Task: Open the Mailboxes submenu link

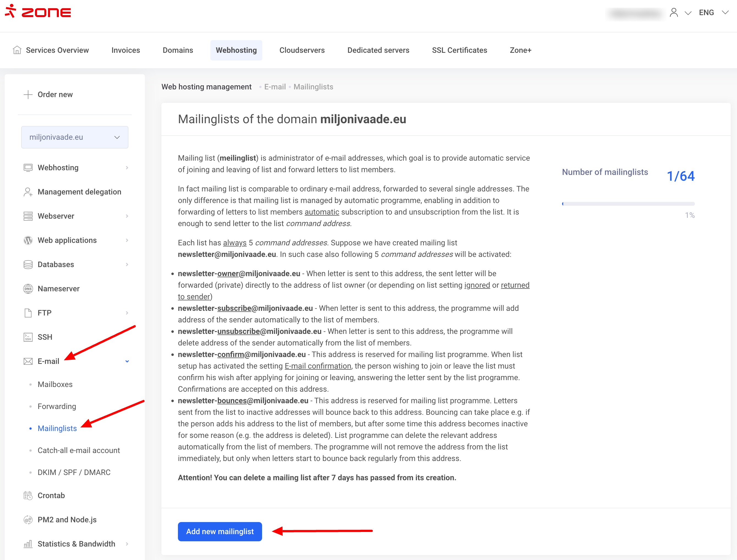Action: pyautogui.click(x=55, y=384)
